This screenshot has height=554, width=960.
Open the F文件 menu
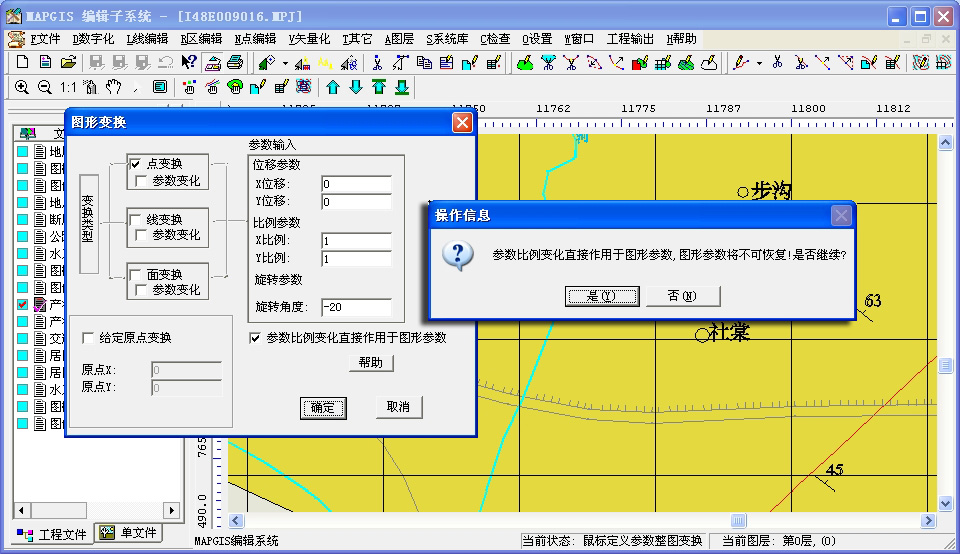pyautogui.click(x=45, y=39)
